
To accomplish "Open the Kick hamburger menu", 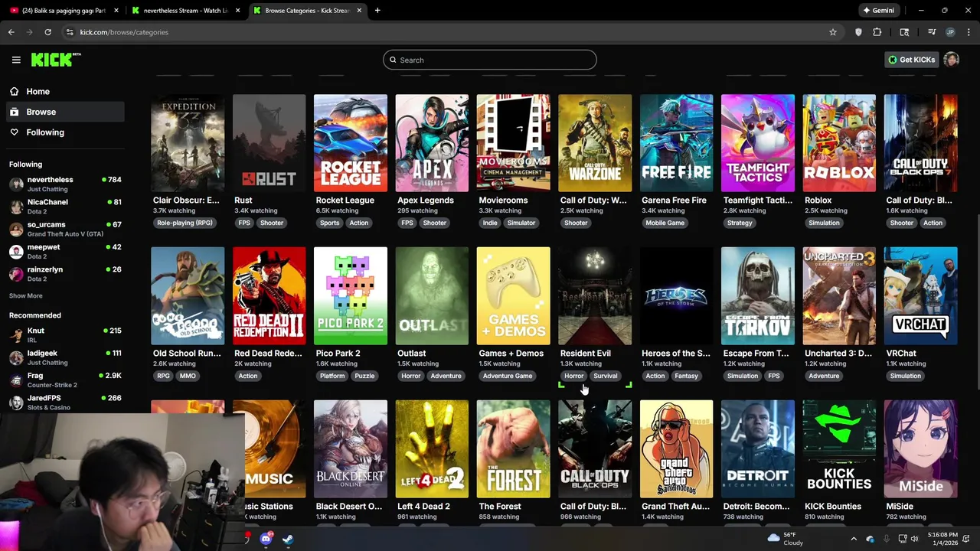I will (x=16, y=60).
